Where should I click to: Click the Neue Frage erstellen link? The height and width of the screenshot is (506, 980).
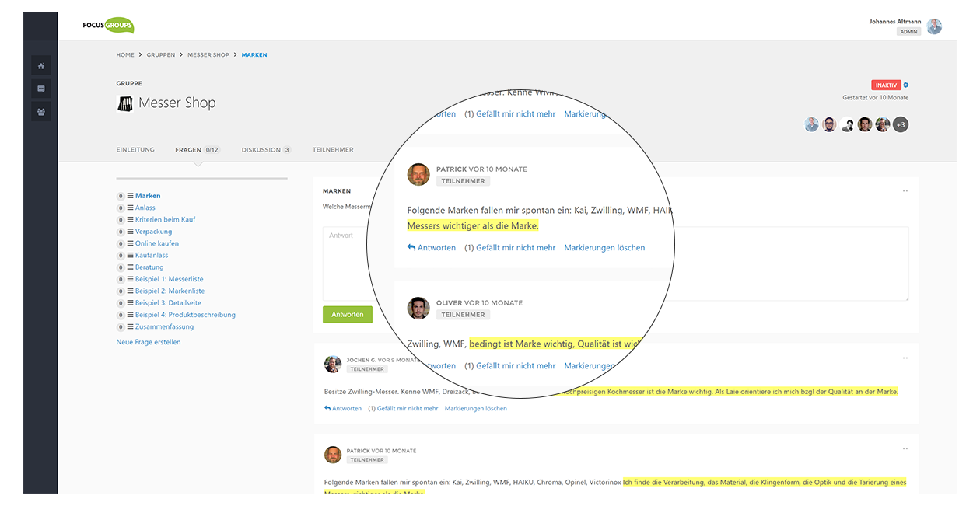click(149, 342)
